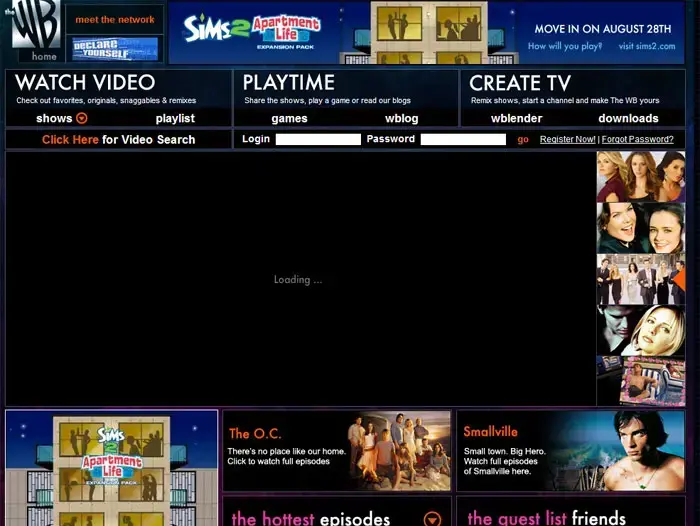The width and height of the screenshot is (700, 526).
Task: Focus the Password input field
Action: pos(463,139)
